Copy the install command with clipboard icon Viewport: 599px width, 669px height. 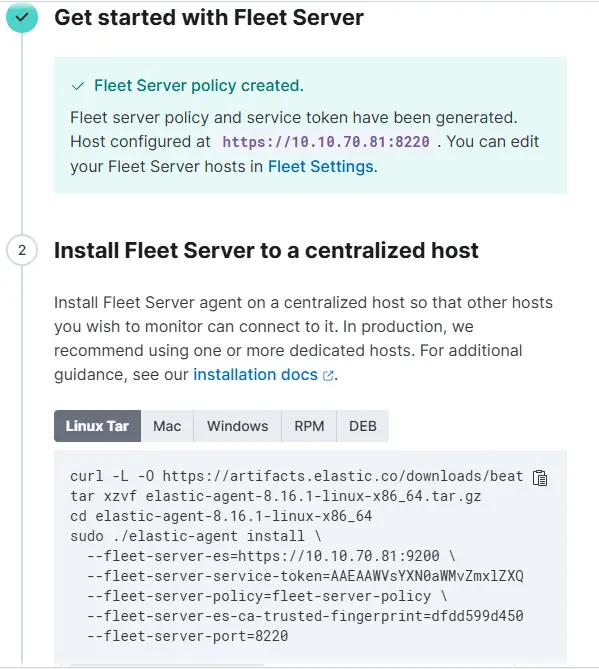coord(540,478)
